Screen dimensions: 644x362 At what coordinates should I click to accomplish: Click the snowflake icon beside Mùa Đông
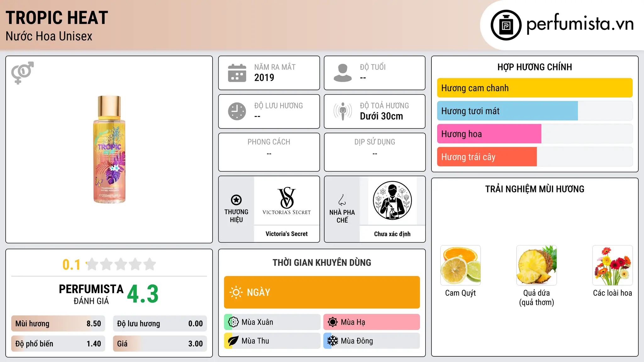(333, 341)
